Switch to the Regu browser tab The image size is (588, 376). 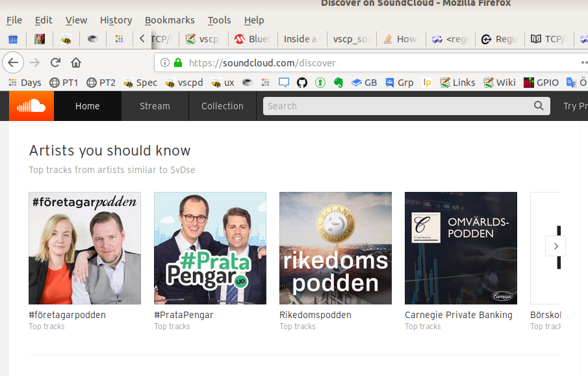pyautogui.click(x=500, y=39)
